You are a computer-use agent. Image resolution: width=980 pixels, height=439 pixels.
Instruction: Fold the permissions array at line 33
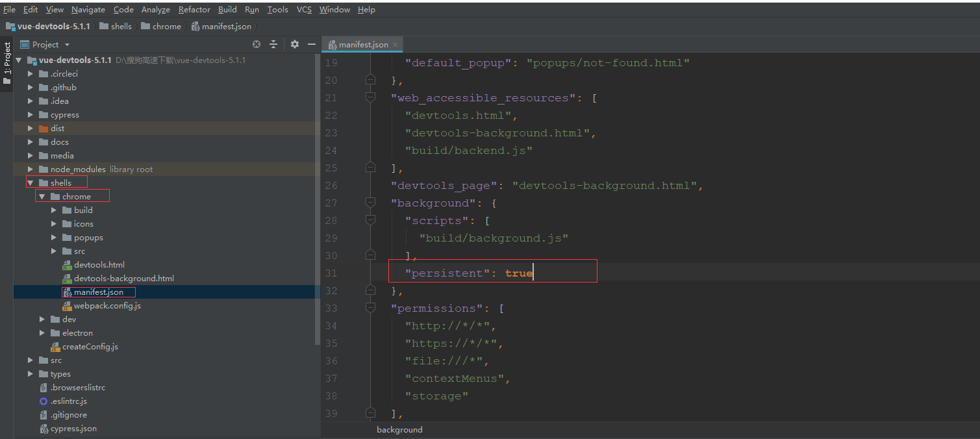click(370, 308)
